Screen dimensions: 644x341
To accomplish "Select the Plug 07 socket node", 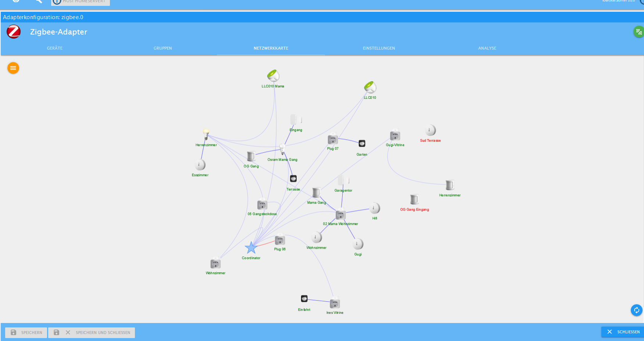I will 333,139.
